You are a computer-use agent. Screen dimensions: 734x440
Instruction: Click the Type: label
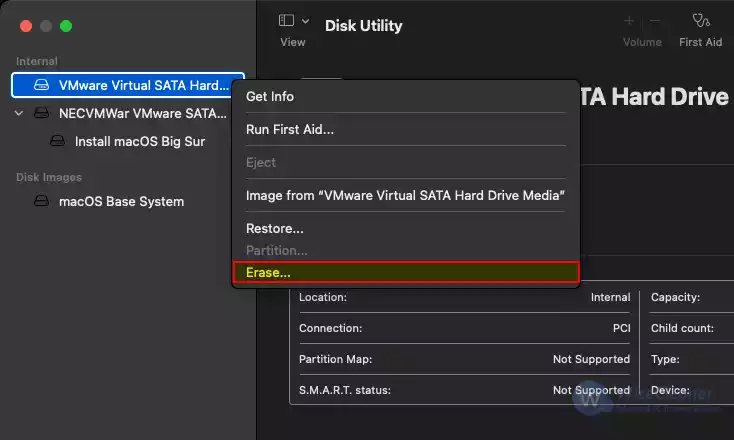click(x=665, y=359)
